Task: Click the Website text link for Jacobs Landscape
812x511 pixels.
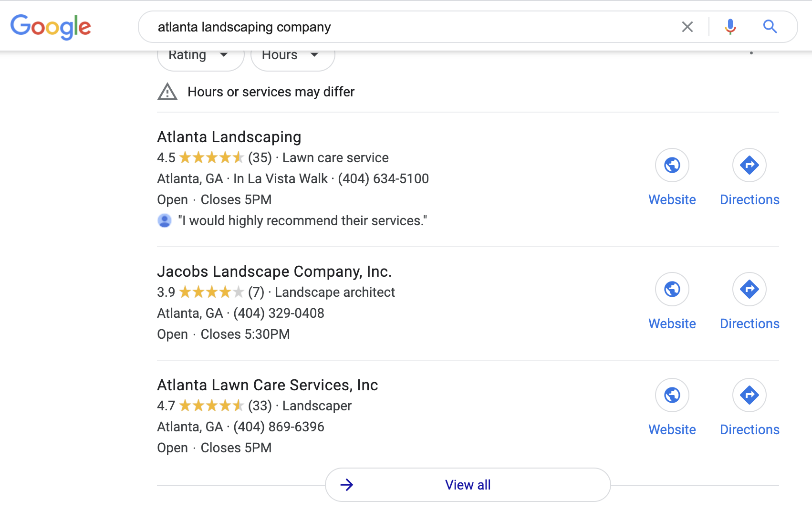Action: (672, 324)
